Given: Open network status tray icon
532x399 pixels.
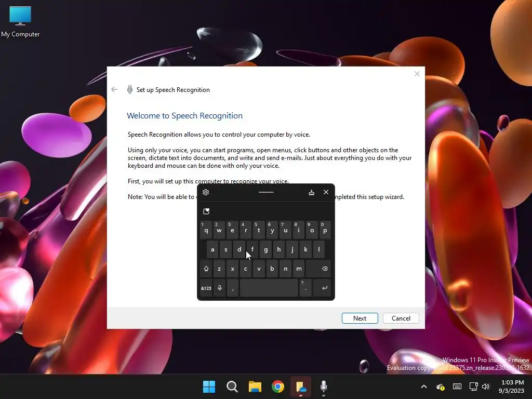Looking at the screenshot, I should 473,387.
